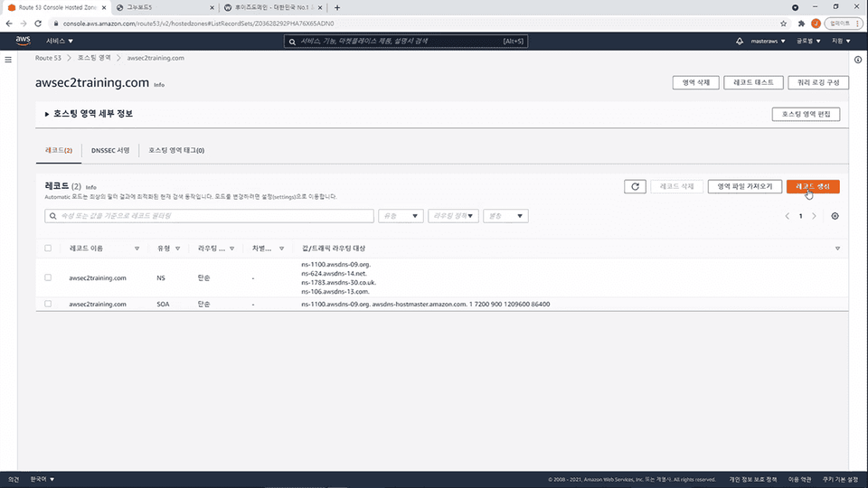Click Info link next to awsec2training.com title
The image size is (868, 488).
[x=159, y=85]
